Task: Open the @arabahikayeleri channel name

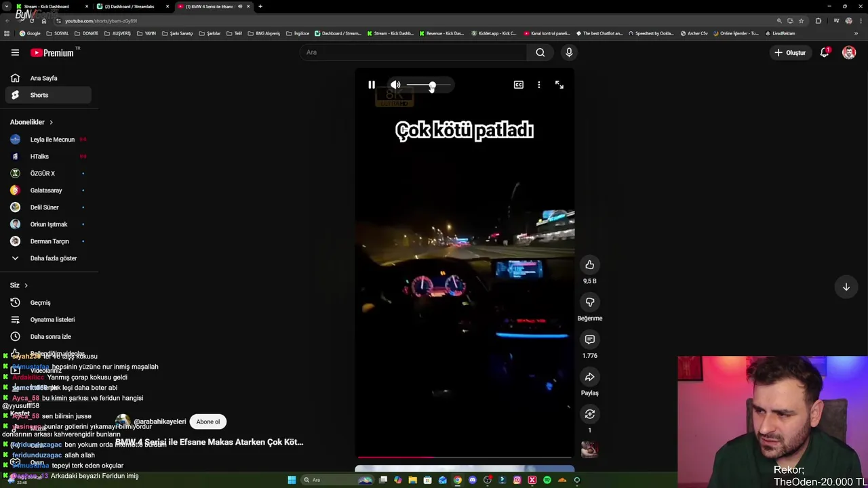Action: [160, 422]
